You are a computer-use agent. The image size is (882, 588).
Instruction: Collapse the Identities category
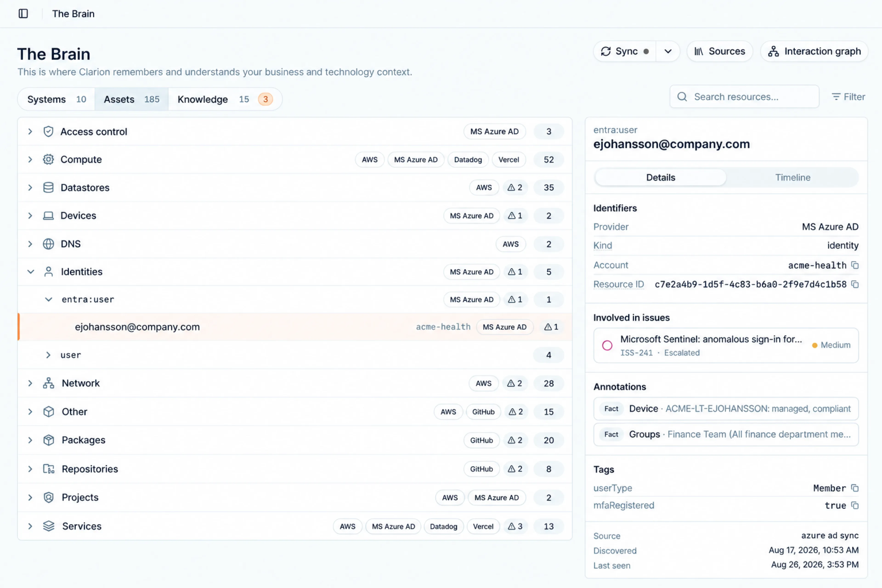30,271
